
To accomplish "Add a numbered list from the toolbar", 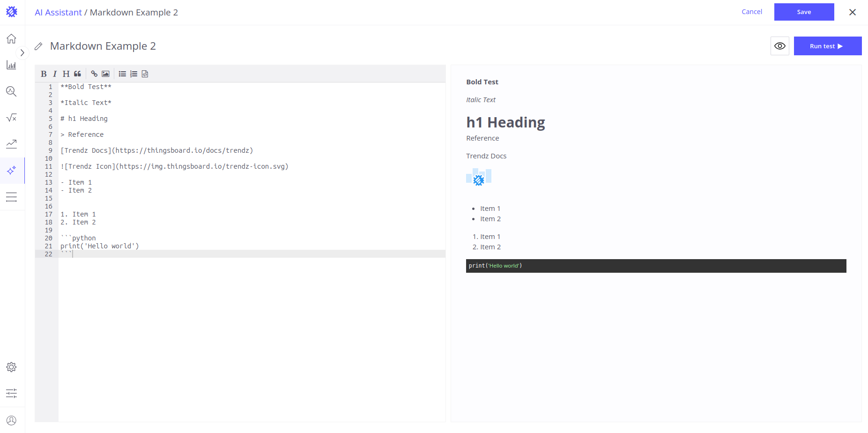I will (134, 74).
